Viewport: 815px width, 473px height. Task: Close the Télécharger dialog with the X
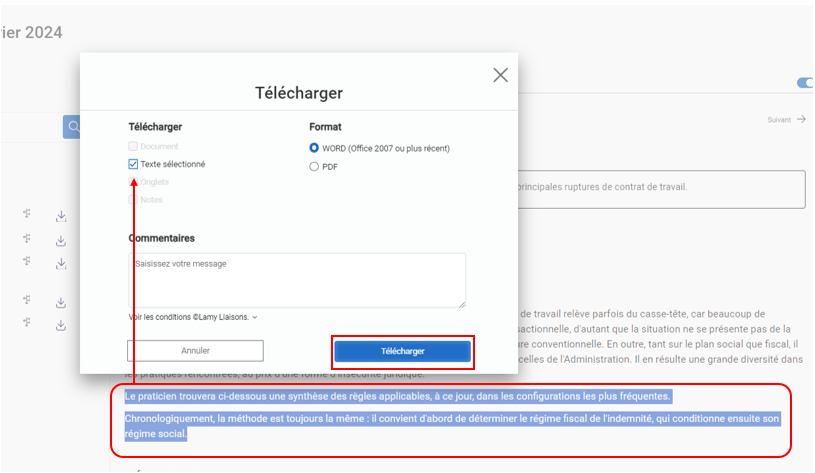[500, 75]
